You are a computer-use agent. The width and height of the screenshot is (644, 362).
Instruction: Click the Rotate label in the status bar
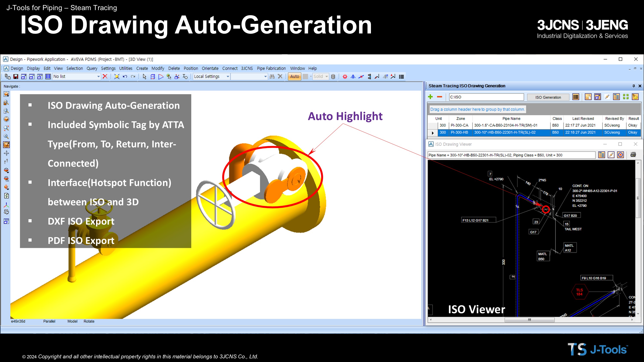click(x=89, y=321)
